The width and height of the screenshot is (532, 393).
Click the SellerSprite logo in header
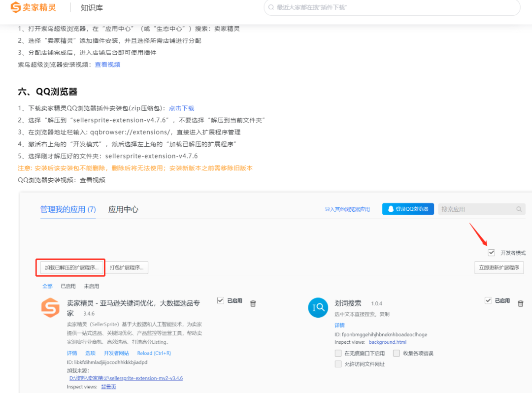pos(33,7)
